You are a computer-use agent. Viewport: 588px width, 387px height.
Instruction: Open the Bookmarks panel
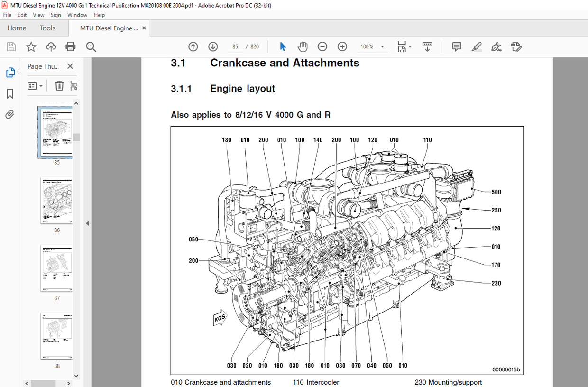(10, 94)
